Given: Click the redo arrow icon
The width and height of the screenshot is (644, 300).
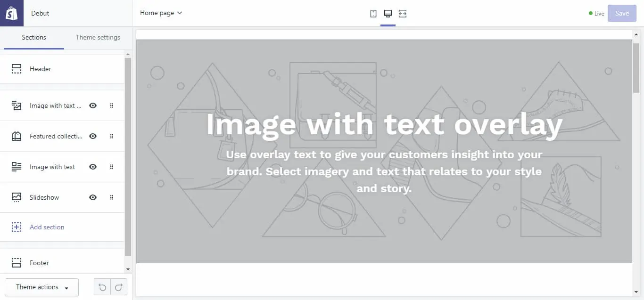Looking at the screenshot, I should click(x=118, y=287).
